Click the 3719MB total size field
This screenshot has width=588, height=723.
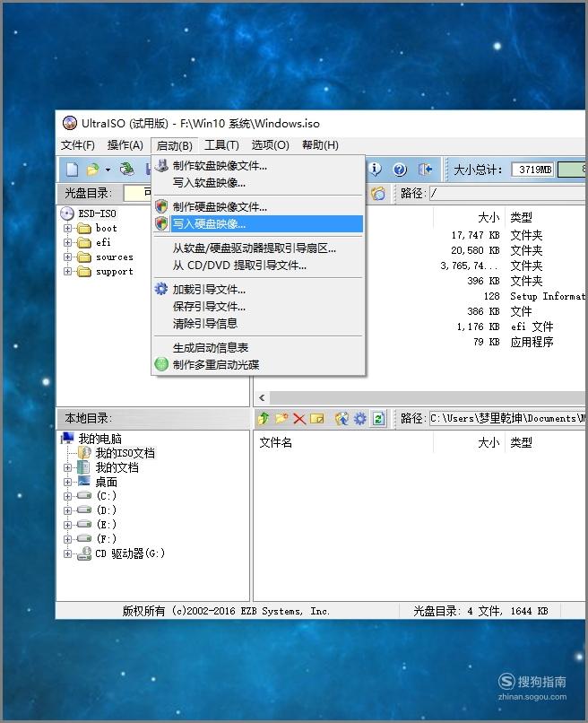click(533, 170)
